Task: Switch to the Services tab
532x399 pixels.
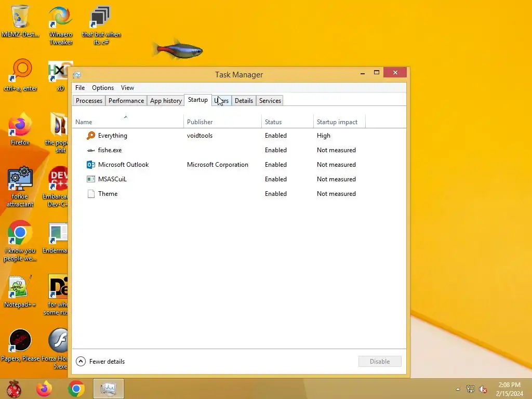Action: coord(270,101)
